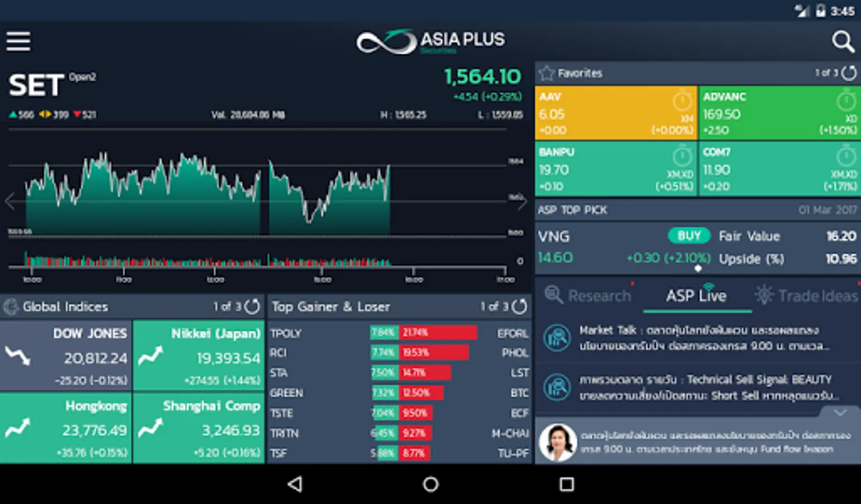Select GREEN in top gainers
The image size is (861, 504).
point(286,393)
